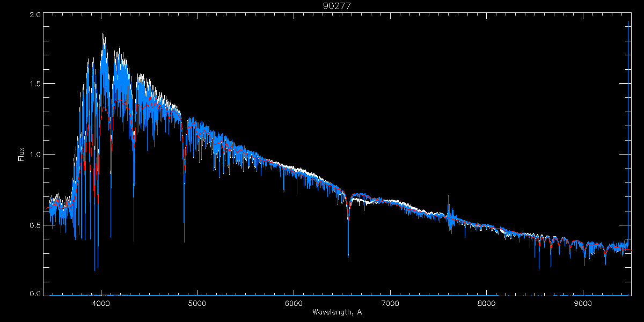Click the 0.5 y-axis tick label
644x322 pixels.
(x=35, y=225)
